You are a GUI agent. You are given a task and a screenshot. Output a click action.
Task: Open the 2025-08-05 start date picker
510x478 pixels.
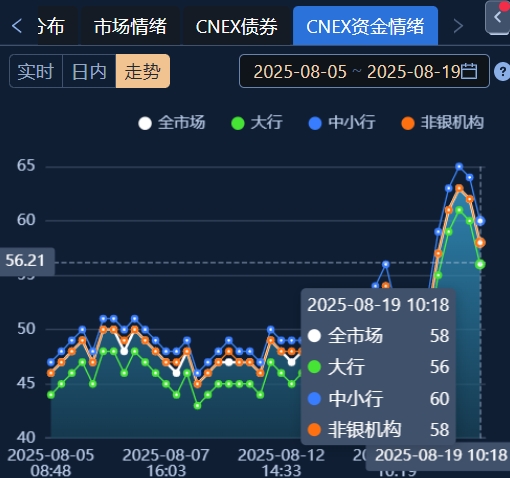(x=300, y=72)
